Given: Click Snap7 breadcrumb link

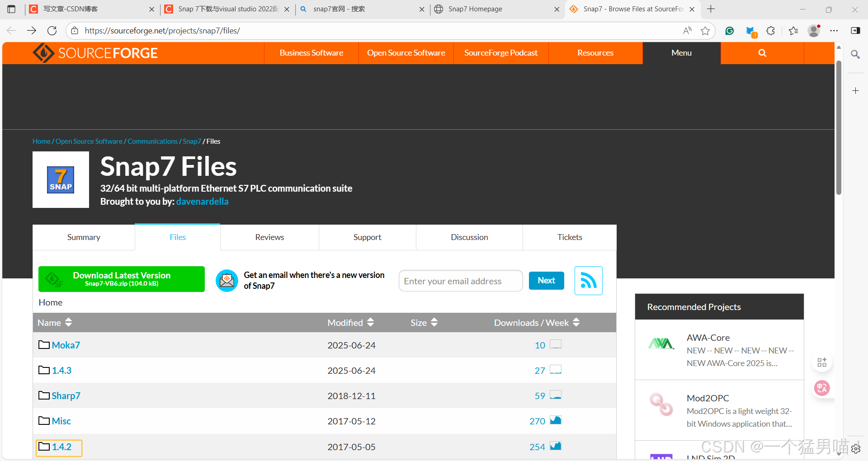Looking at the screenshot, I should click(x=192, y=141).
